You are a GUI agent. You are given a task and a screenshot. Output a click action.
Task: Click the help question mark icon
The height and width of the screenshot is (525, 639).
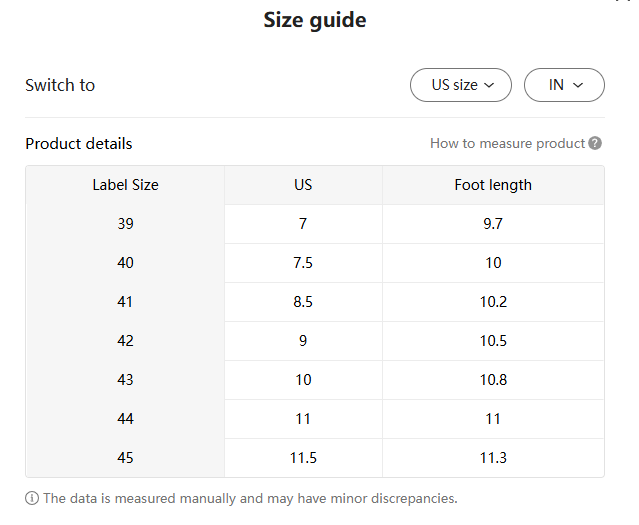click(x=596, y=143)
